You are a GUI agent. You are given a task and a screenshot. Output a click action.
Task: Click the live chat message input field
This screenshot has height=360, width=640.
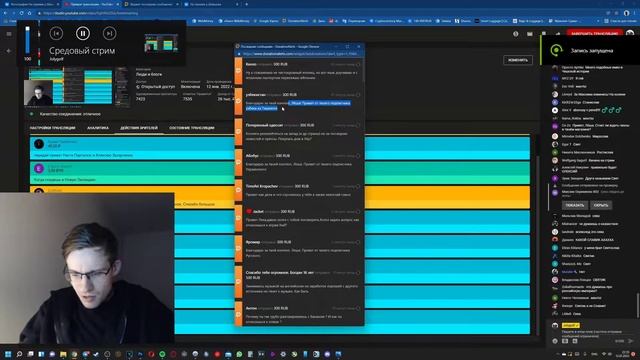point(592,333)
